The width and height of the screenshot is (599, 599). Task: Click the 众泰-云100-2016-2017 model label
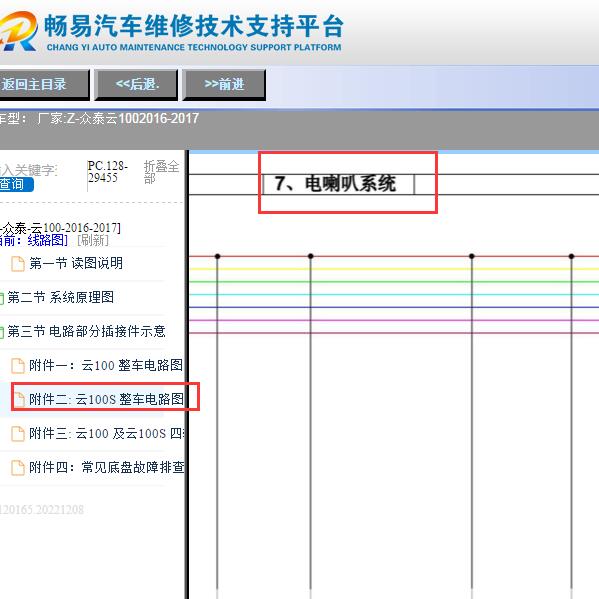click(x=60, y=228)
